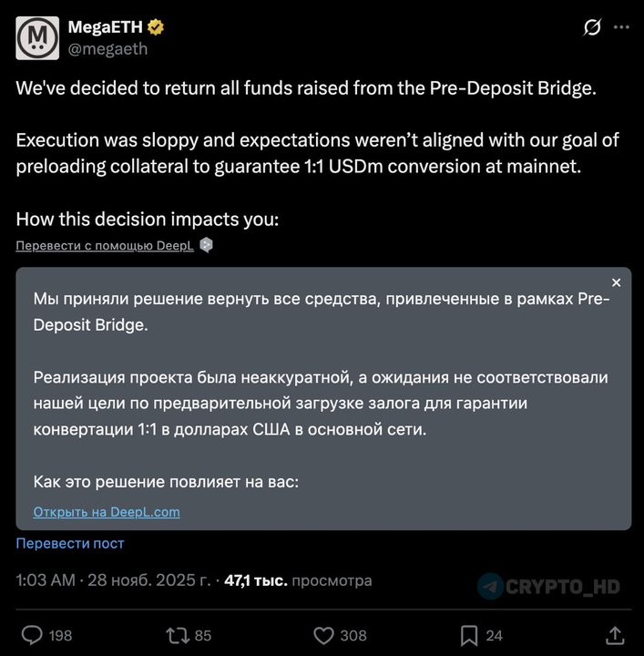
Task: Click the gold verified badge
Action: coord(157,27)
